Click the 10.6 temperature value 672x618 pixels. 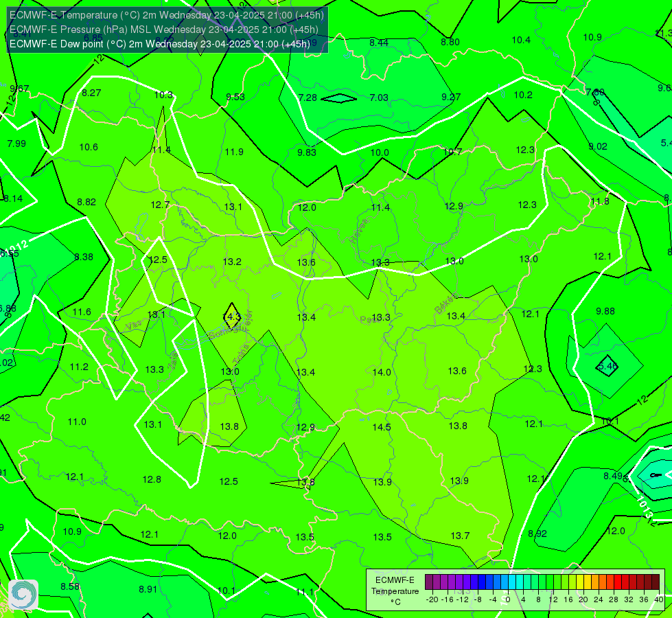pos(89,147)
